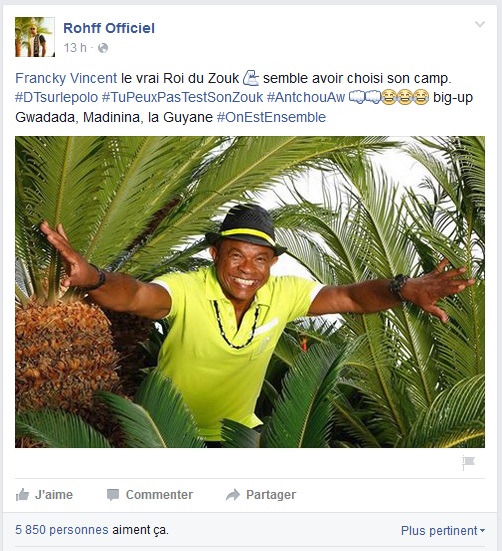The width and height of the screenshot is (502, 551).
Task: Open hashtag #DTsurlepolo
Action: pyautogui.click(x=57, y=97)
